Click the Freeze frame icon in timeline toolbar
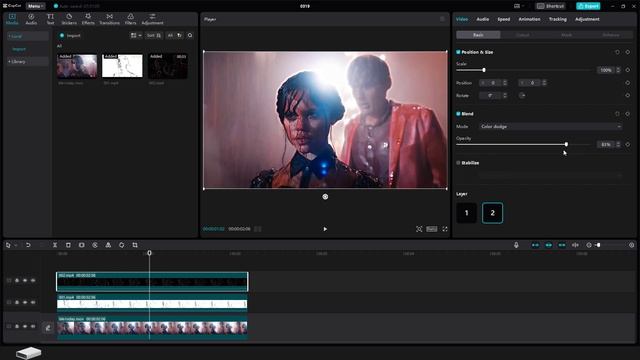This screenshot has width=640, height=360. click(82, 245)
